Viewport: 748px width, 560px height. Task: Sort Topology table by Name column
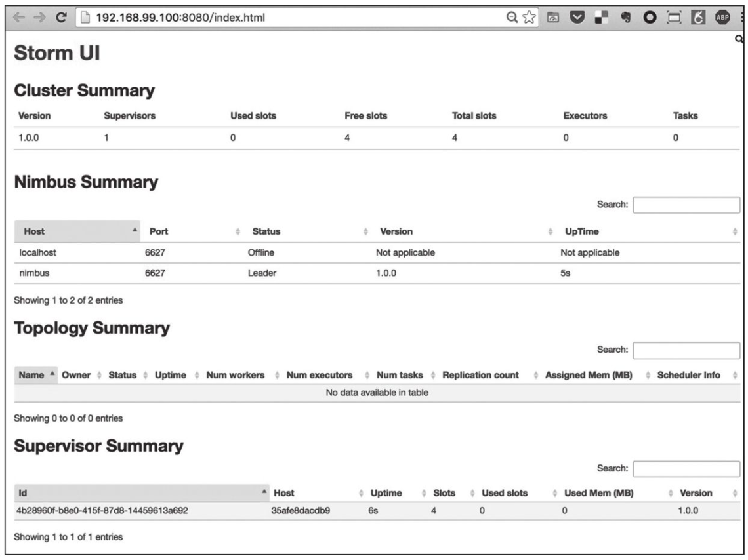[x=36, y=375]
